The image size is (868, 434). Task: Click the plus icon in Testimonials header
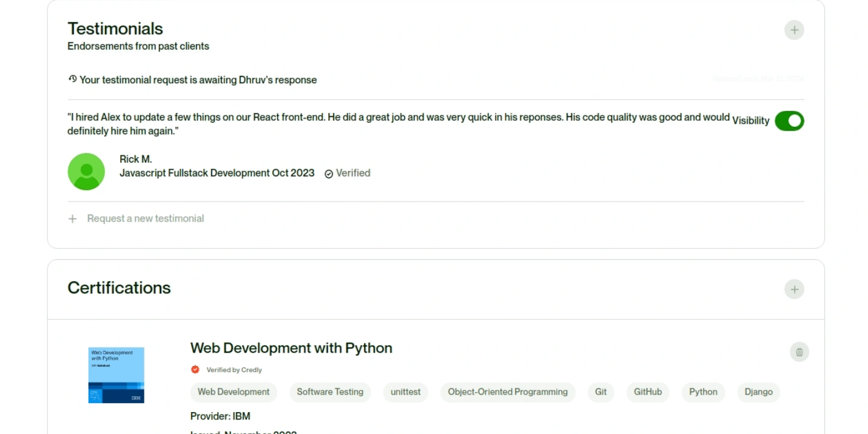pos(794,30)
